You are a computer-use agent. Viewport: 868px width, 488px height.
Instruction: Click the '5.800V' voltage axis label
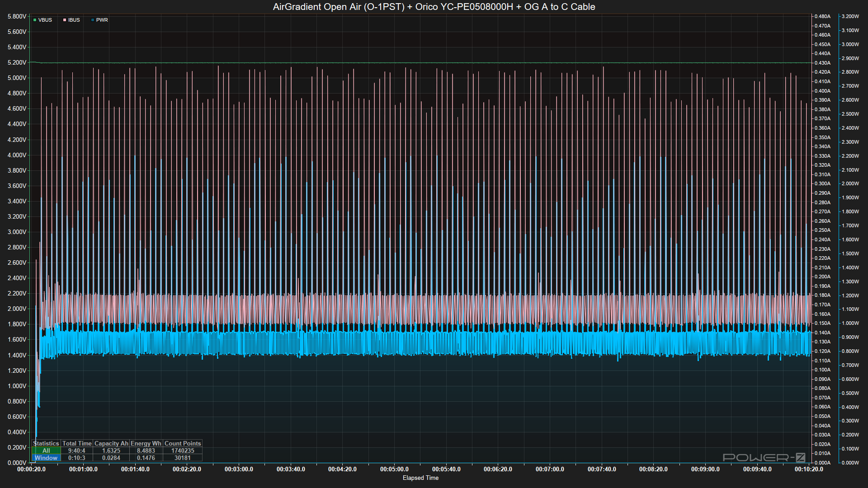(17, 16)
